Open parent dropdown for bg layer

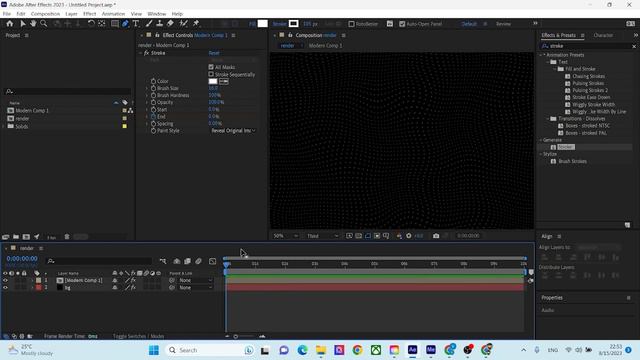[x=196, y=288]
